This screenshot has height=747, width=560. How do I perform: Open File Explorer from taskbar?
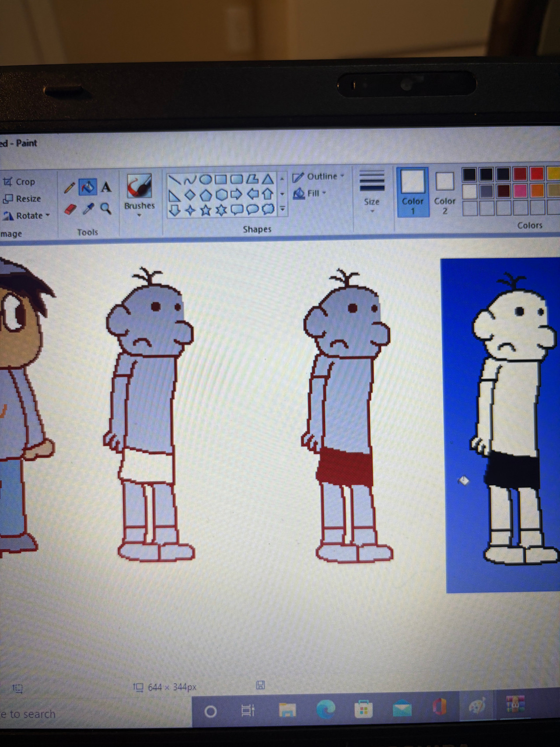tap(287, 710)
